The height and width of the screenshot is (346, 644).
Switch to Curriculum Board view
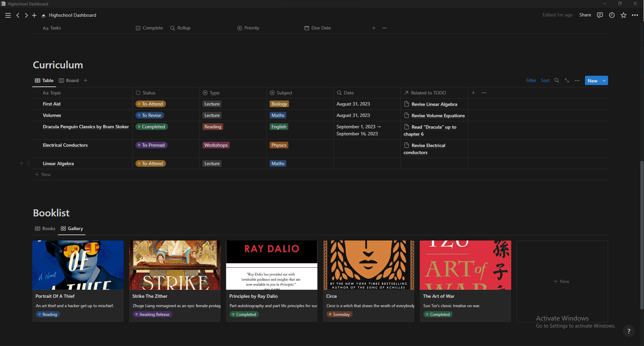pyautogui.click(x=69, y=81)
